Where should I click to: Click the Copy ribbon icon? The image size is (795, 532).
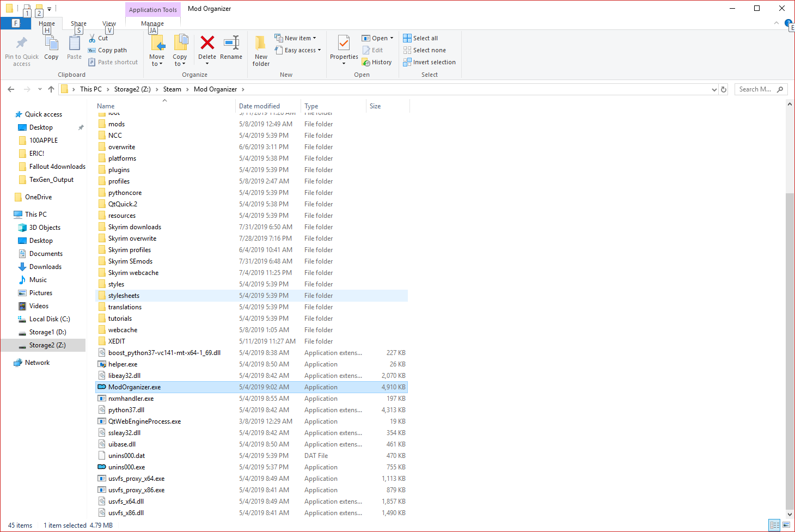[x=52, y=43]
